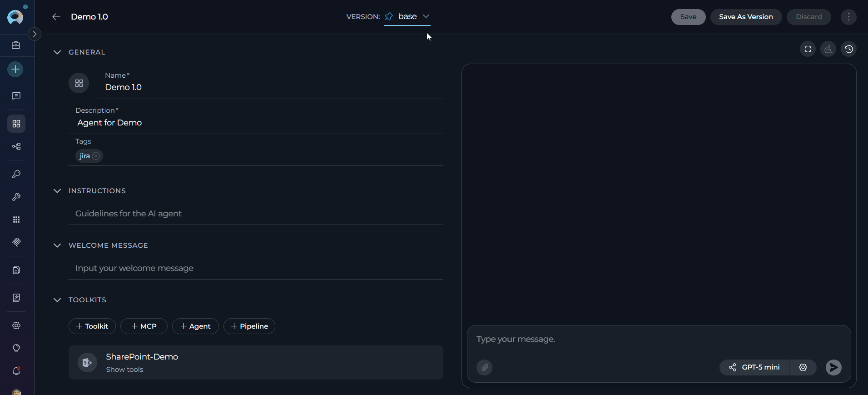Open model settings gear in chat
868x395 pixels.
tap(803, 367)
